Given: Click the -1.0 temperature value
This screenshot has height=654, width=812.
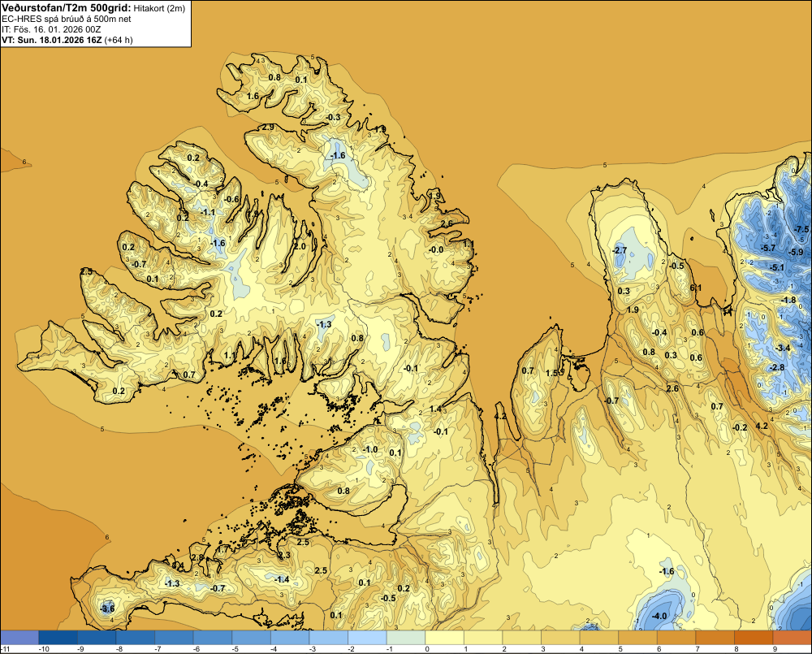Looking at the screenshot, I should [371, 449].
